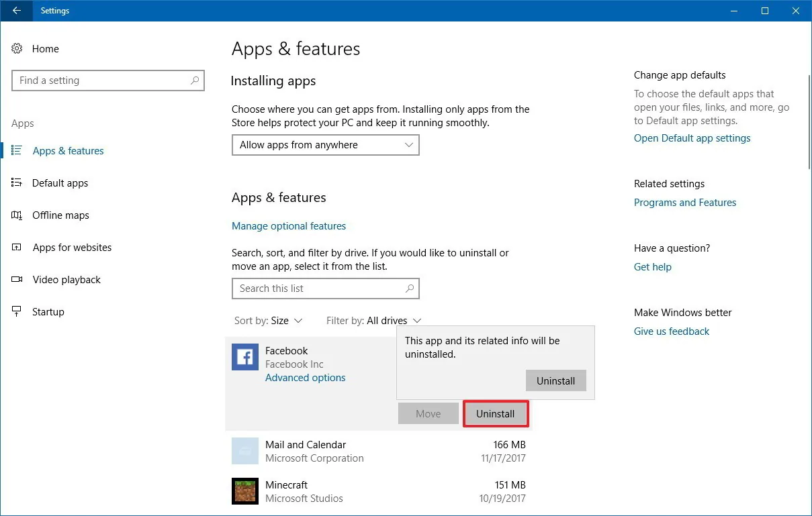
Task: Open Apps & features in sidebar
Action: pyautogui.click(x=68, y=151)
